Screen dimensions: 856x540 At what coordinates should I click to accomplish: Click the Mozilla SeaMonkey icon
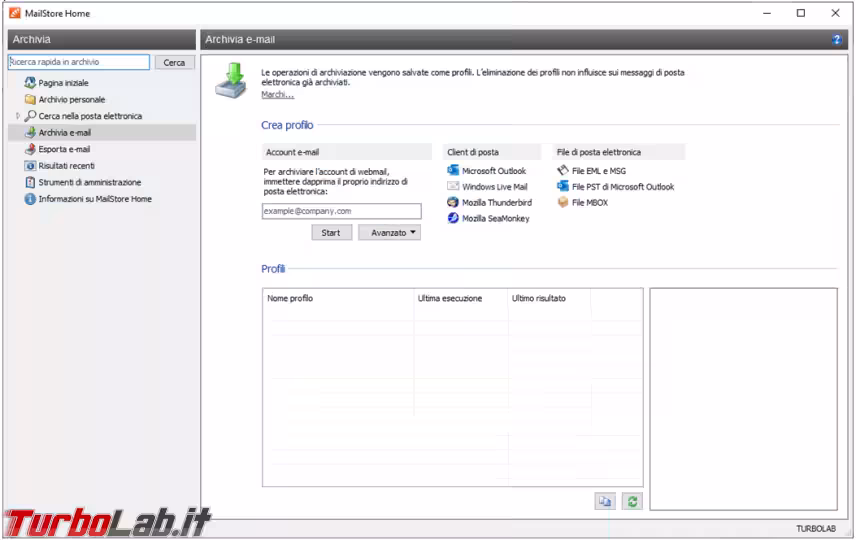point(453,218)
